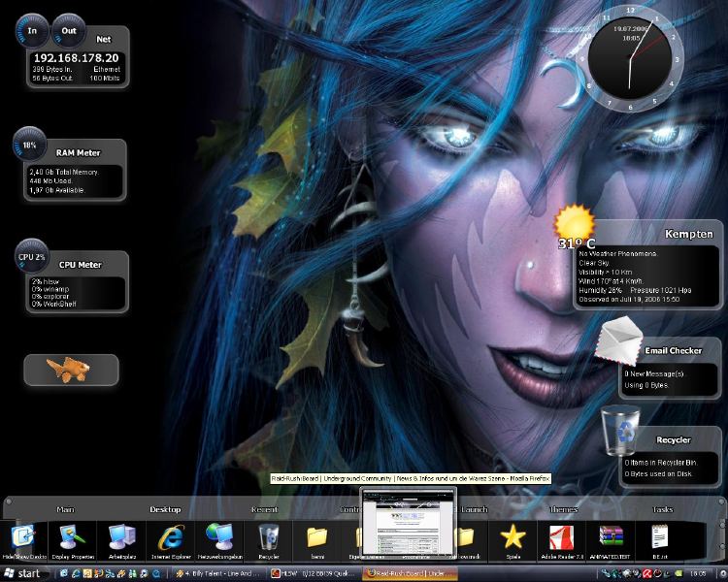The image size is (728, 582).
Task: Activate Raid-Rush Board Firefox taskbar button
Action: (x=409, y=573)
